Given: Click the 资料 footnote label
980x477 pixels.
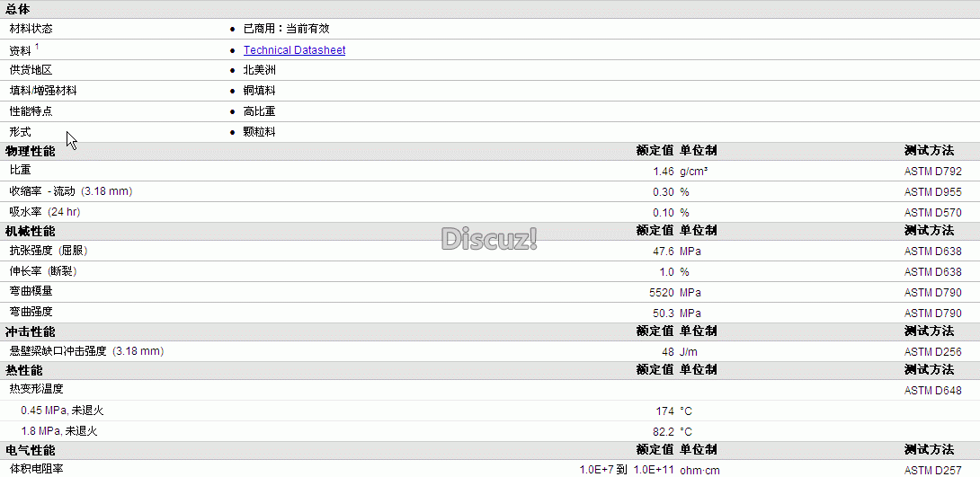Looking at the screenshot, I should point(23,50).
